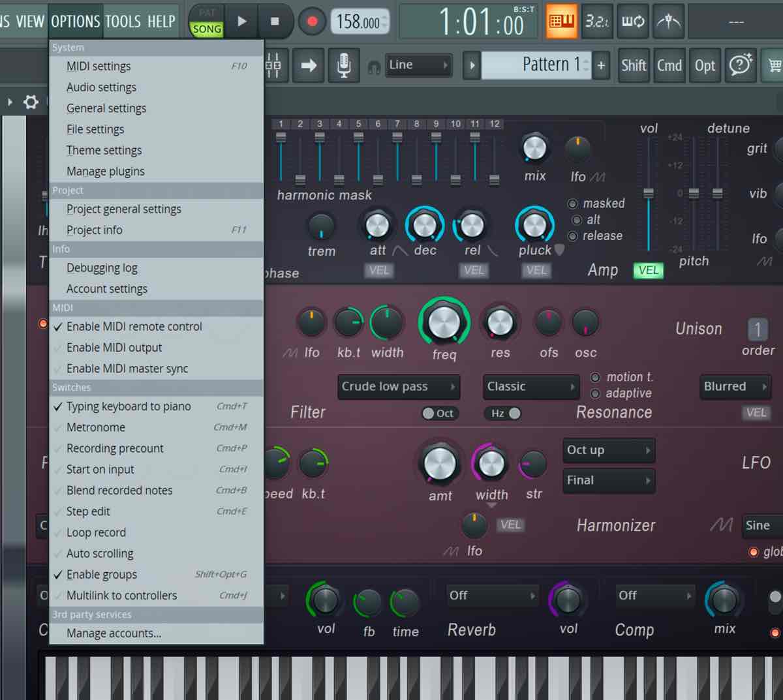Click the gear settings icon on the left

pos(31,102)
